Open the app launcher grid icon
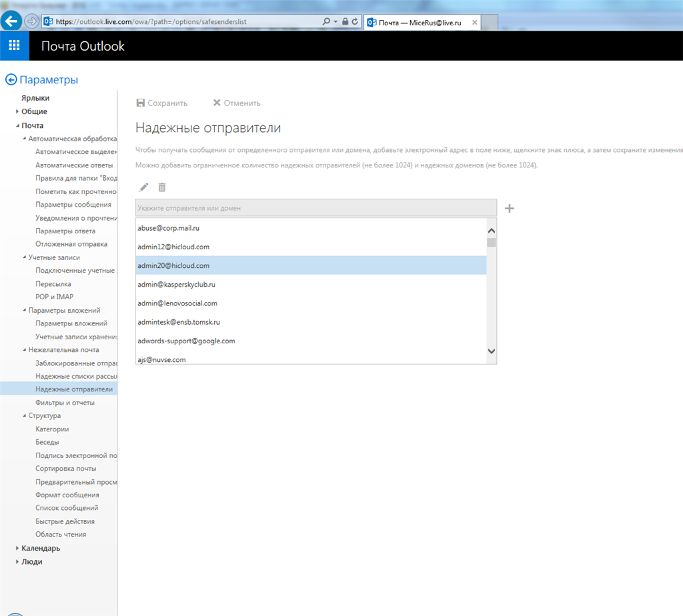683x616 pixels. (x=15, y=45)
